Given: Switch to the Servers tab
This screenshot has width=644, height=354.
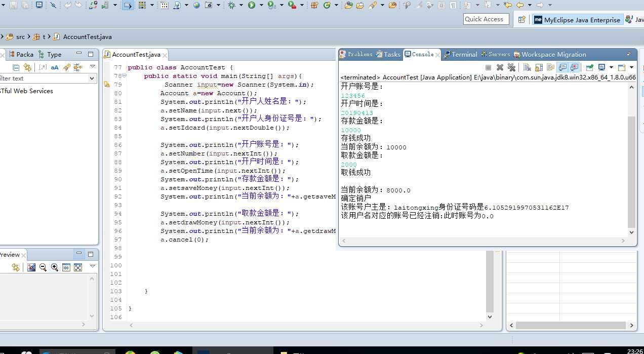Looking at the screenshot, I should pos(495,54).
